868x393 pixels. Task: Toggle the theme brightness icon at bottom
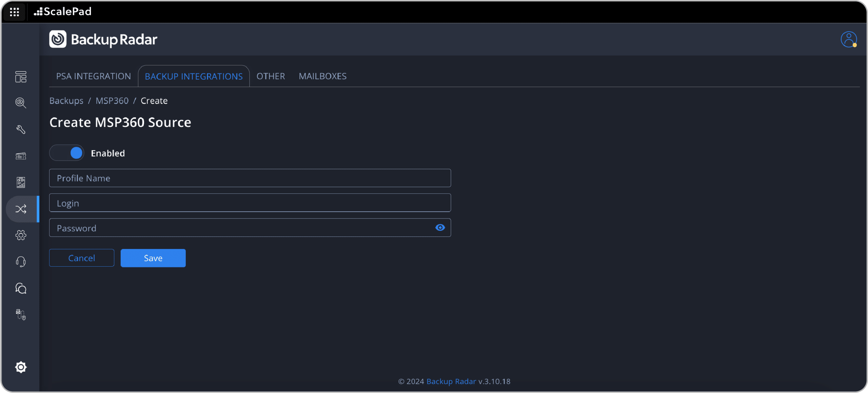pos(21,367)
